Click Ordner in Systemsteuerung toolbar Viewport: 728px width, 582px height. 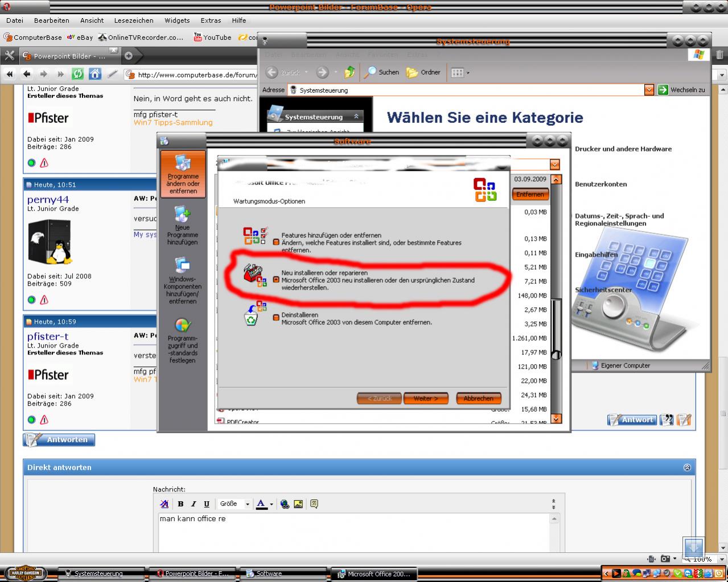[423, 72]
